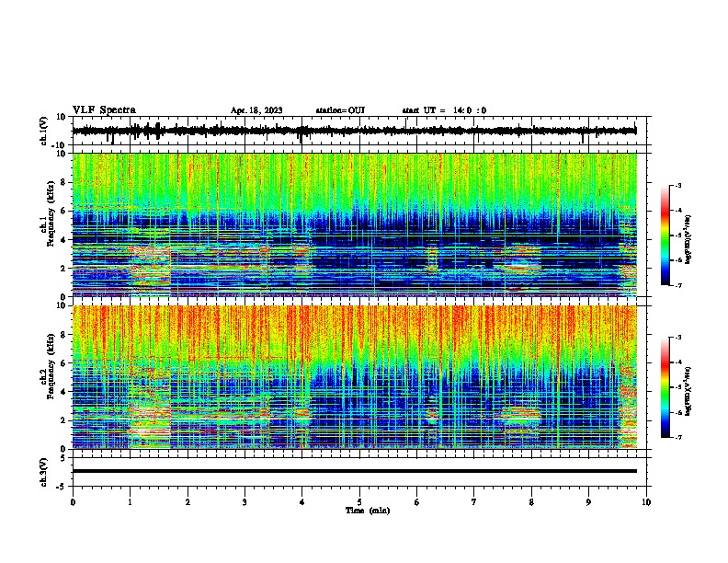Screen dimensions: 728x563
Task: Click the "-3" label on ch.1 colorbar
Action: pyautogui.click(x=678, y=185)
